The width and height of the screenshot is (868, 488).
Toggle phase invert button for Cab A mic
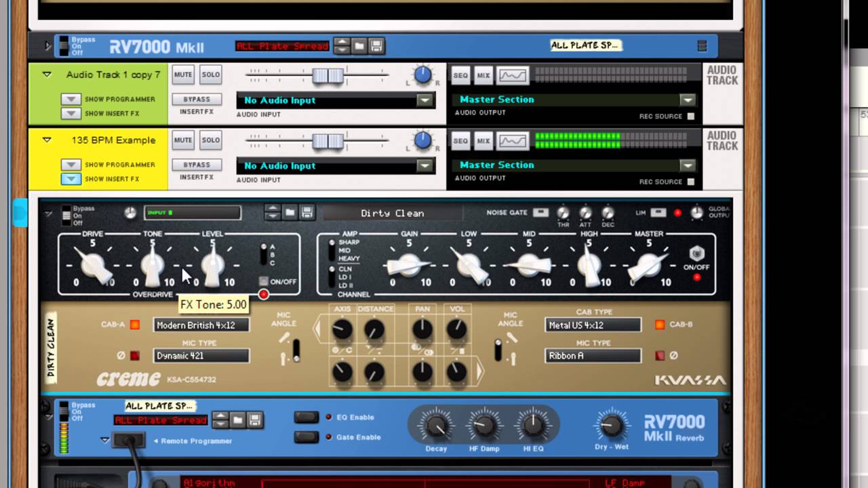(135, 355)
